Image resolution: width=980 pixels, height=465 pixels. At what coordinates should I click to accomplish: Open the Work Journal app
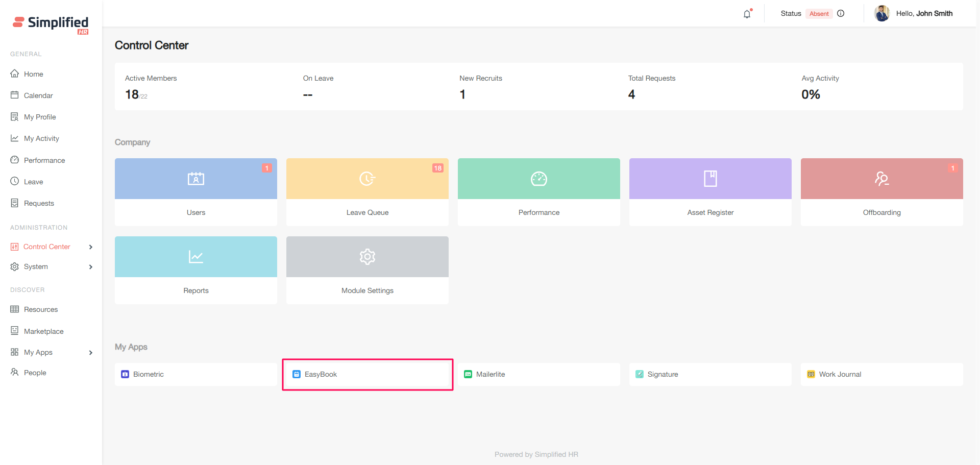(x=840, y=374)
